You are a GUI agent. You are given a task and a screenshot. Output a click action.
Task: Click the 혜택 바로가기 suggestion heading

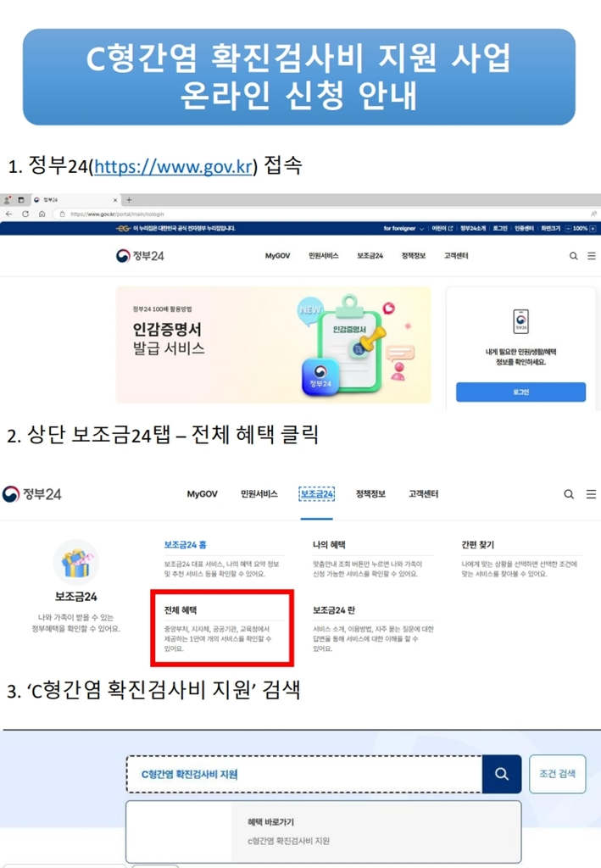pyautogui.click(x=270, y=822)
